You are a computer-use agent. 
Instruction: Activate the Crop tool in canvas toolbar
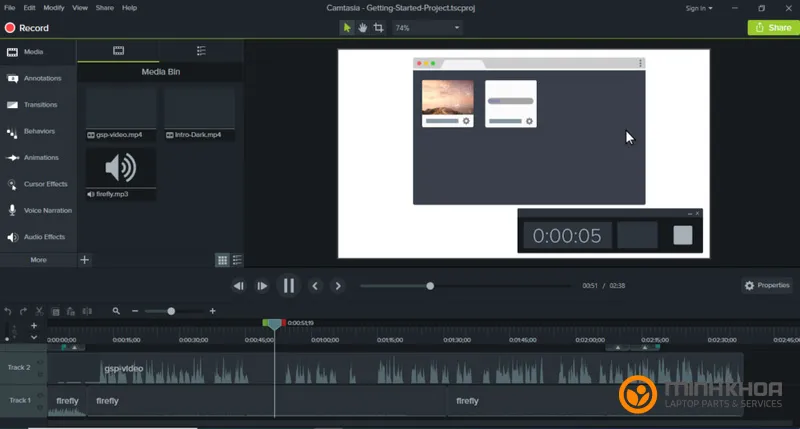tap(378, 28)
